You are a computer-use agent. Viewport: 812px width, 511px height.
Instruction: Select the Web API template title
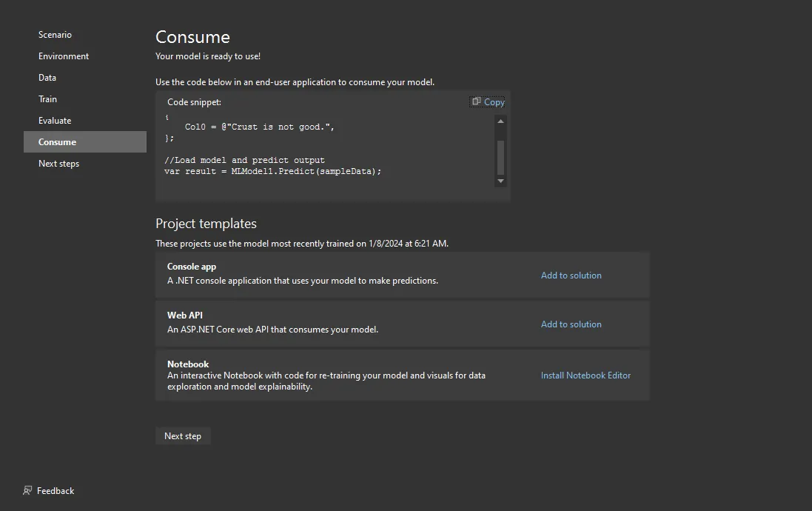point(185,315)
